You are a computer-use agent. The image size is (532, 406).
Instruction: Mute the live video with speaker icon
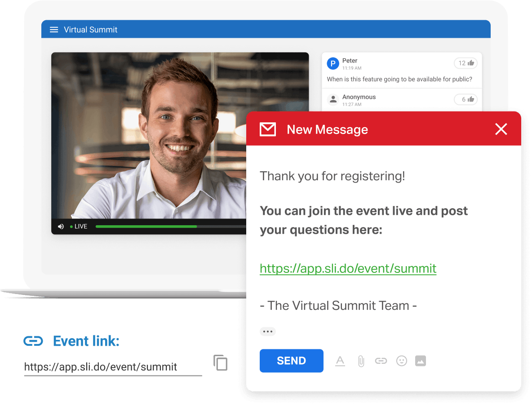[x=61, y=227]
